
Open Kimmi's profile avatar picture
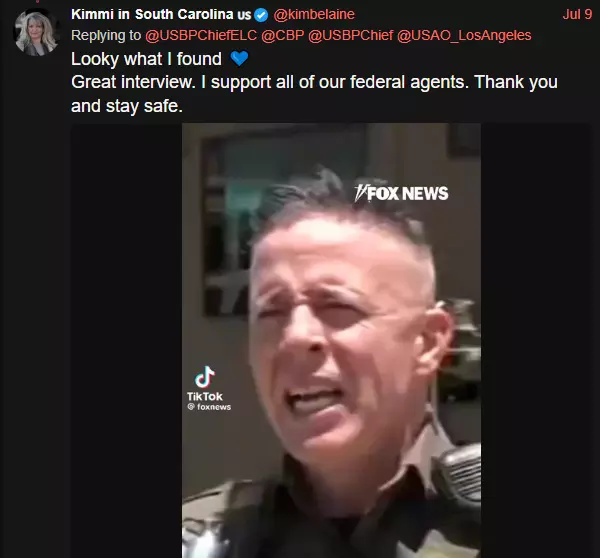pos(36,33)
